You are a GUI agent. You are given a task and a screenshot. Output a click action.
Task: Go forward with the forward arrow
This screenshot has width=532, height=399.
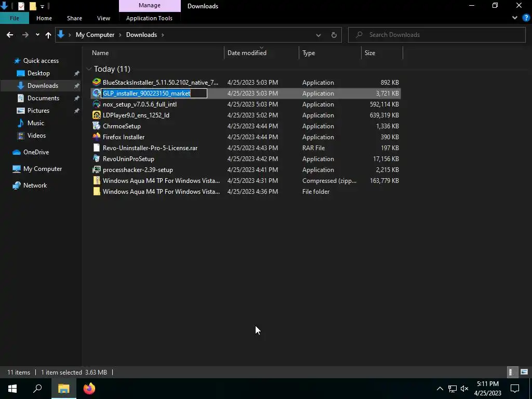(25, 35)
